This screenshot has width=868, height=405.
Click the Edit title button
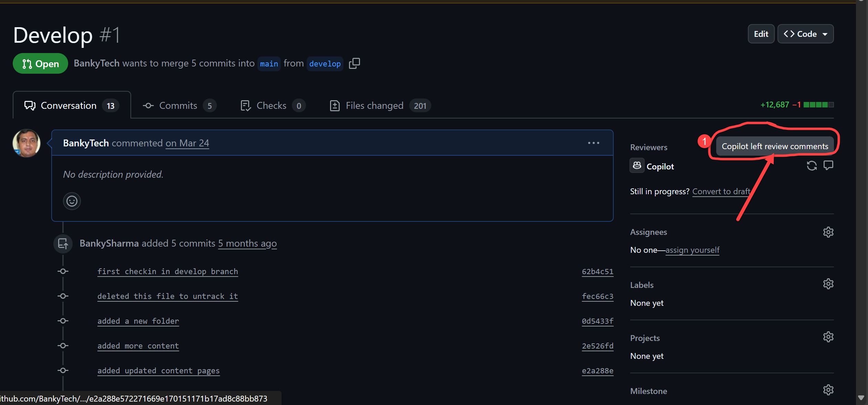click(x=761, y=34)
